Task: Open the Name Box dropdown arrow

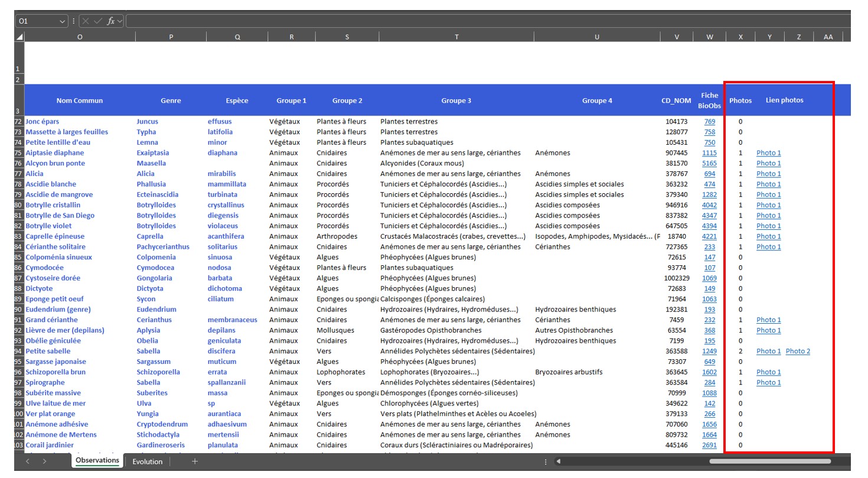Action: pos(63,21)
